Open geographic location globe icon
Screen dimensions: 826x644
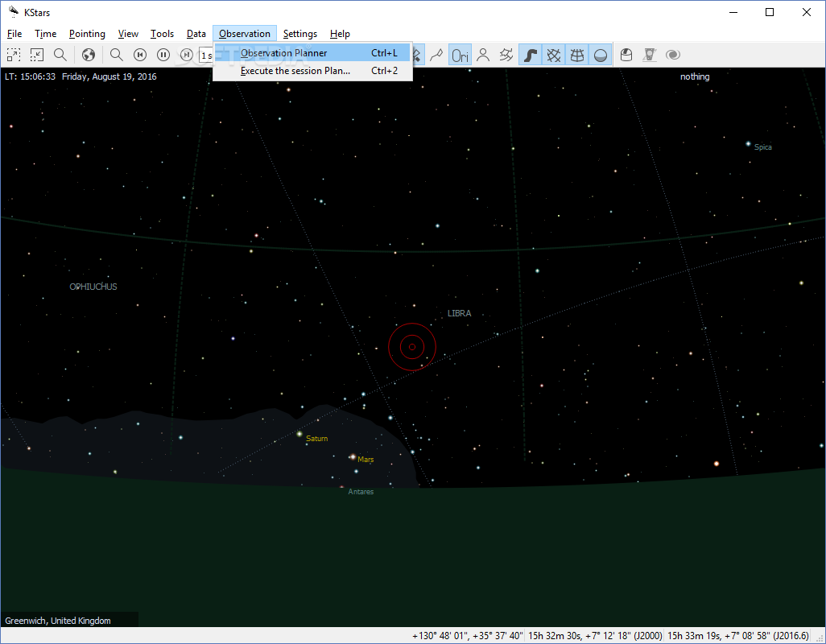[89, 55]
